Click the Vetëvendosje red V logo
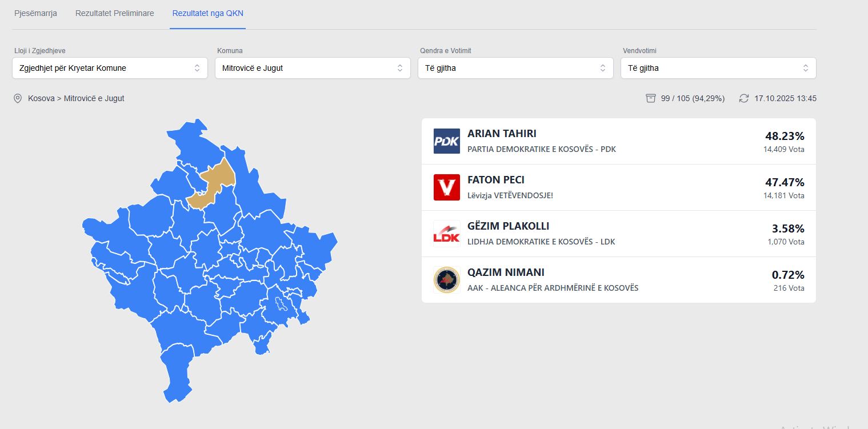Viewport: 868px width, 429px height. [446, 187]
